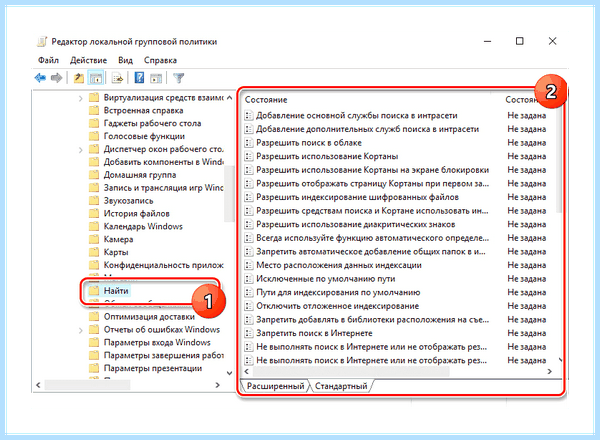Select policy Разрешить использование диакритических знаков
Screen dimensions: 600x440
[x=355, y=224]
